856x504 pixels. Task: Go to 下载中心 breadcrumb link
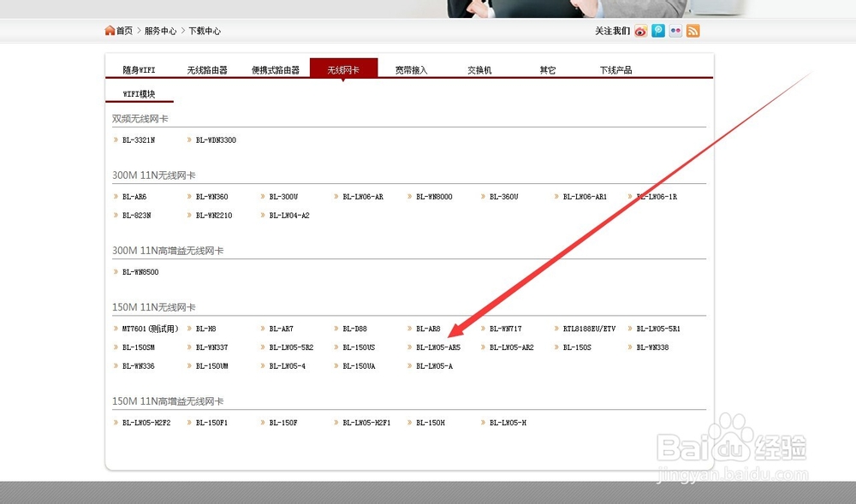(205, 31)
